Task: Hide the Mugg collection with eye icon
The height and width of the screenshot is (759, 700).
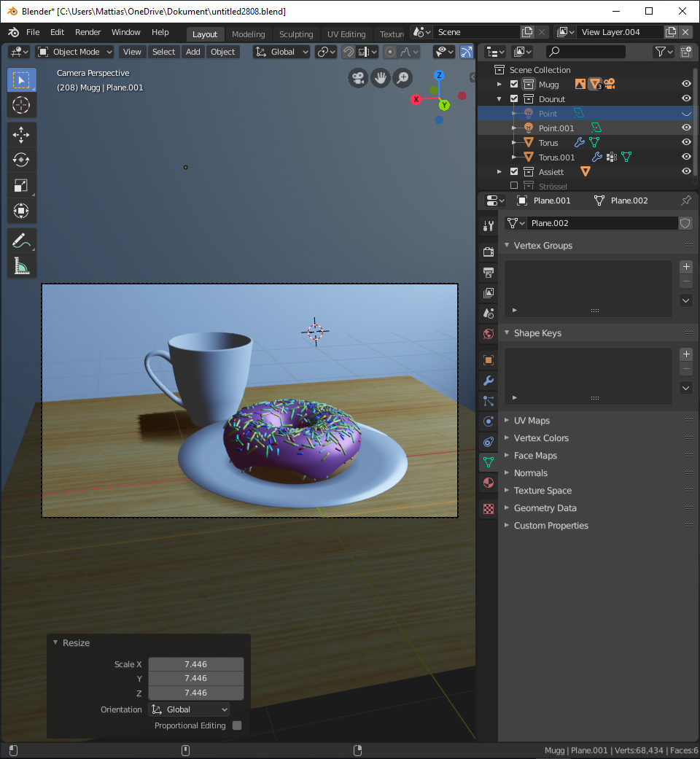Action: click(685, 85)
